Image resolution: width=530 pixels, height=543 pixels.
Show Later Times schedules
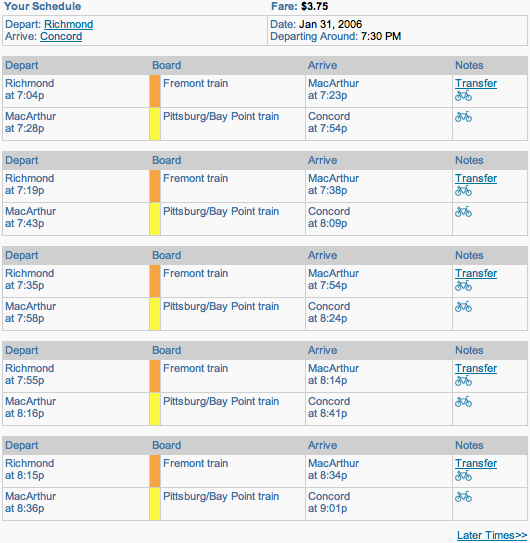click(x=492, y=535)
